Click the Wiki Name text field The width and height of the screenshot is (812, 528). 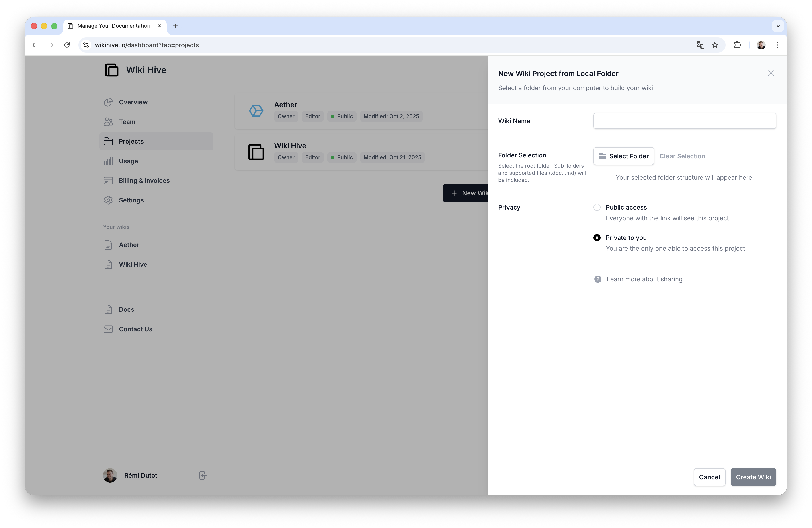click(x=684, y=121)
